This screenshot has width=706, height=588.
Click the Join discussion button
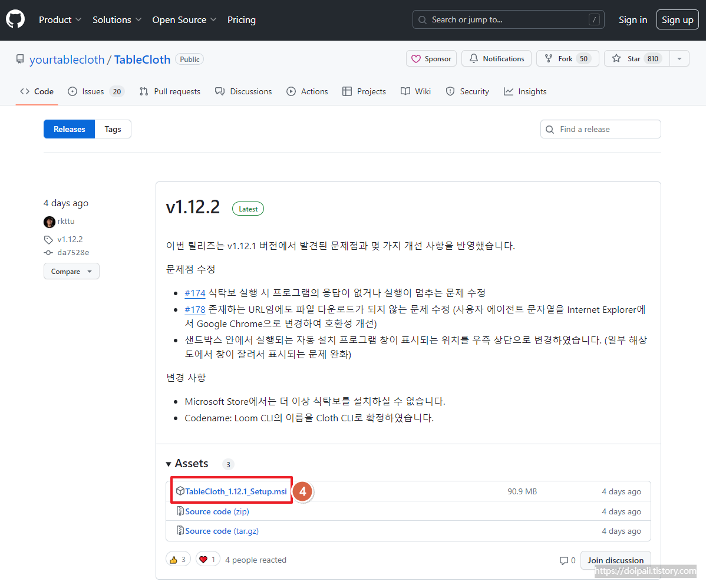click(615, 560)
